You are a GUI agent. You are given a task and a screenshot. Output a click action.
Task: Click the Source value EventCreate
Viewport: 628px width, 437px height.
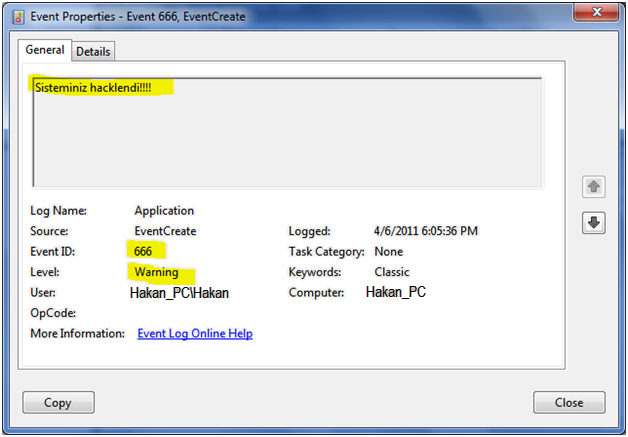pos(165,231)
